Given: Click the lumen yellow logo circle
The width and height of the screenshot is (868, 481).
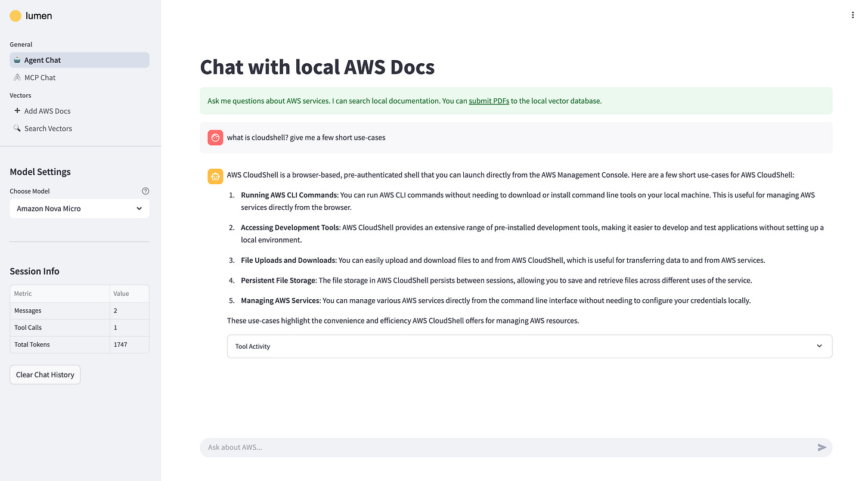Looking at the screenshot, I should tap(15, 16).
